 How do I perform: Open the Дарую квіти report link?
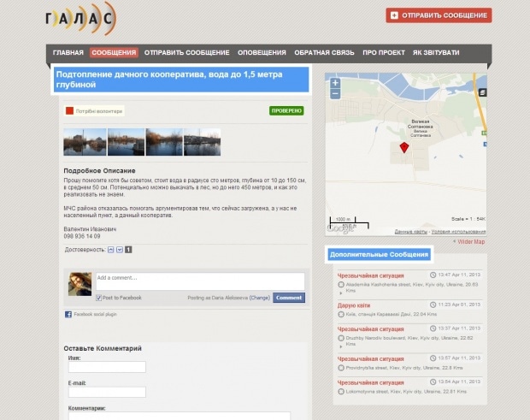point(356,305)
